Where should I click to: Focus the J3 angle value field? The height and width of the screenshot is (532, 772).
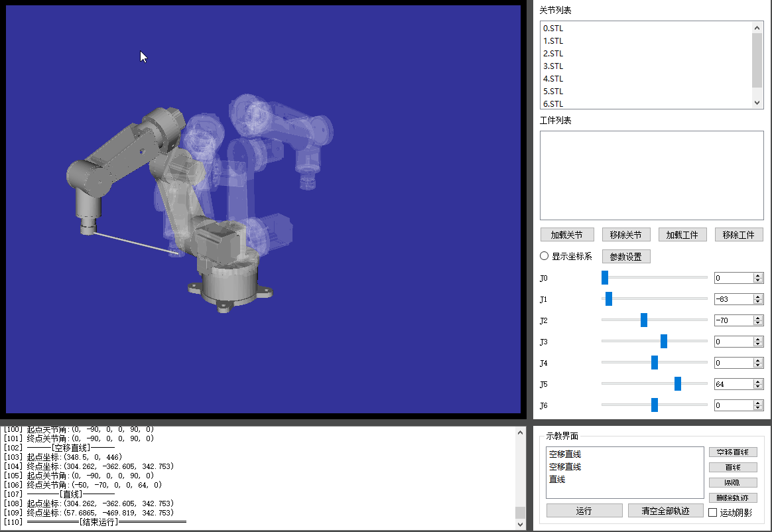pos(734,342)
